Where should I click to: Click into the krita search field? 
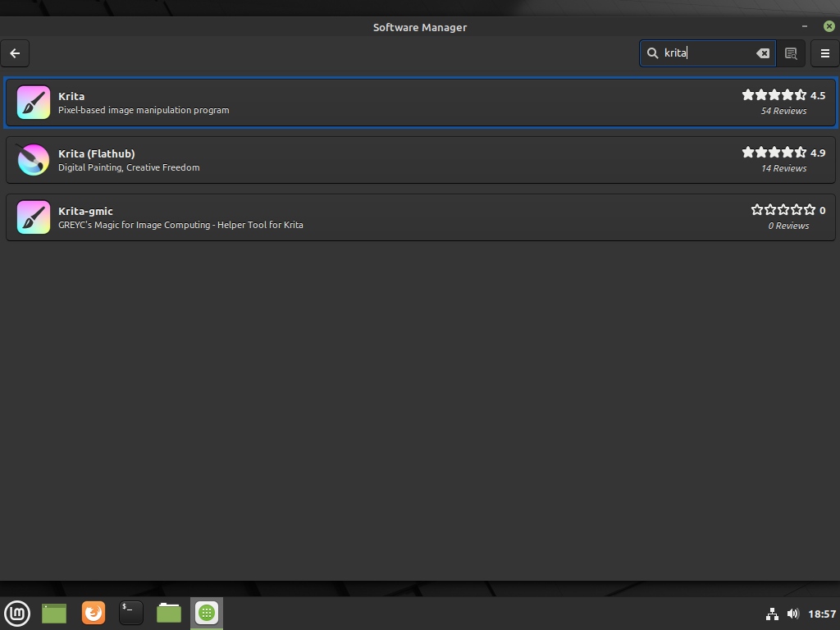(x=707, y=53)
